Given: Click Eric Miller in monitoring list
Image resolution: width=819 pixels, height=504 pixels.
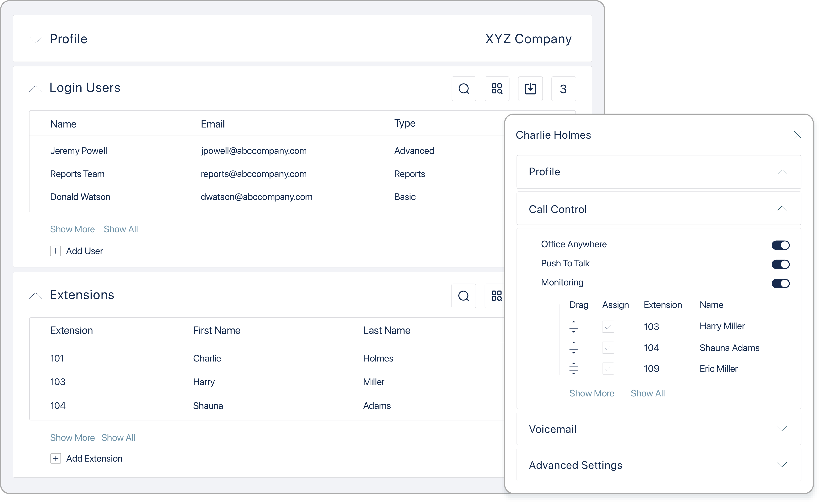Looking at the screenshot, I should point(719,369).
